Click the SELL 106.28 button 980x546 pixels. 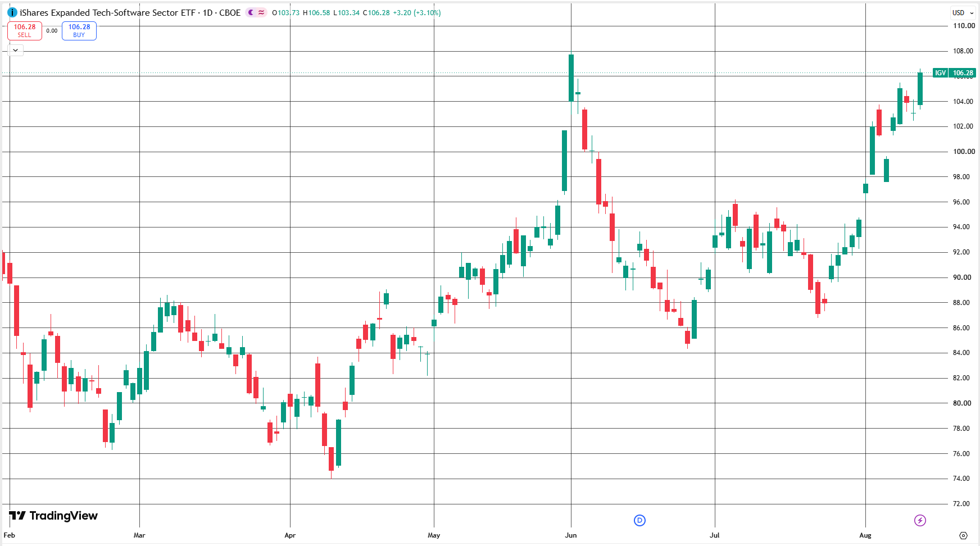(25, 31)
